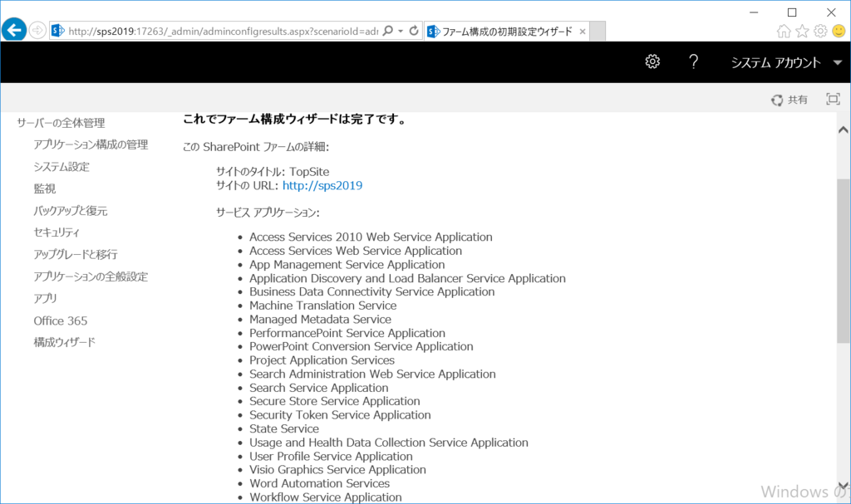Click the 共有 share button
Viewport: 851px width, 504px height.
coord(790,100)
